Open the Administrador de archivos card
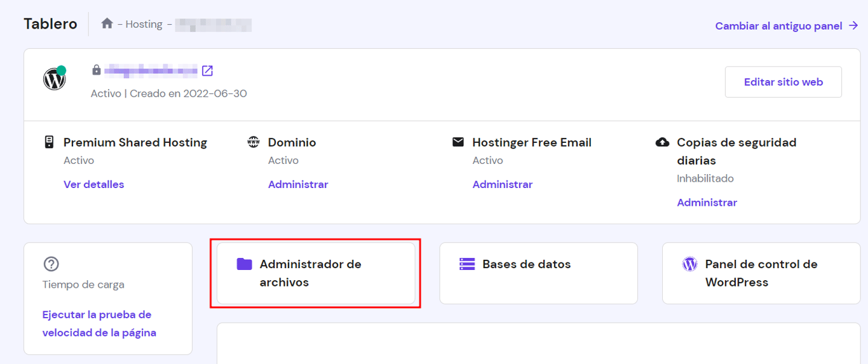Image resolution: width=868 pixels, height=364 pixels. [316, 273]
